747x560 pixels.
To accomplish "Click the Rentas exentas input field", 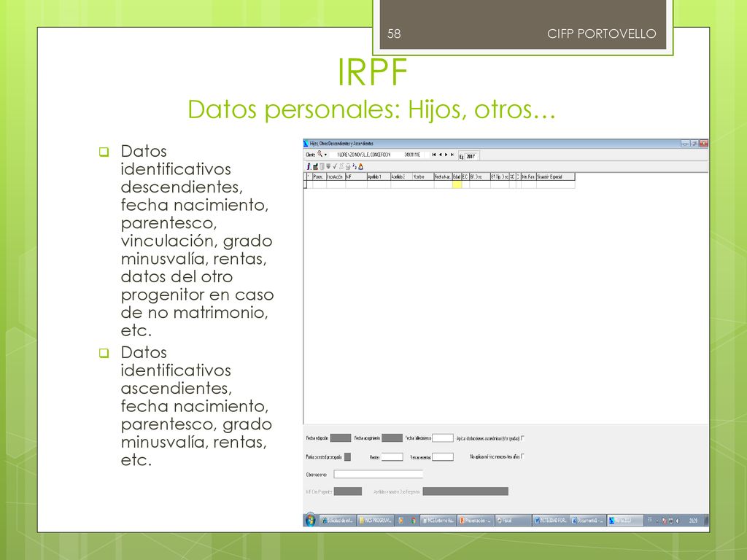I will [x=443, y=456].
